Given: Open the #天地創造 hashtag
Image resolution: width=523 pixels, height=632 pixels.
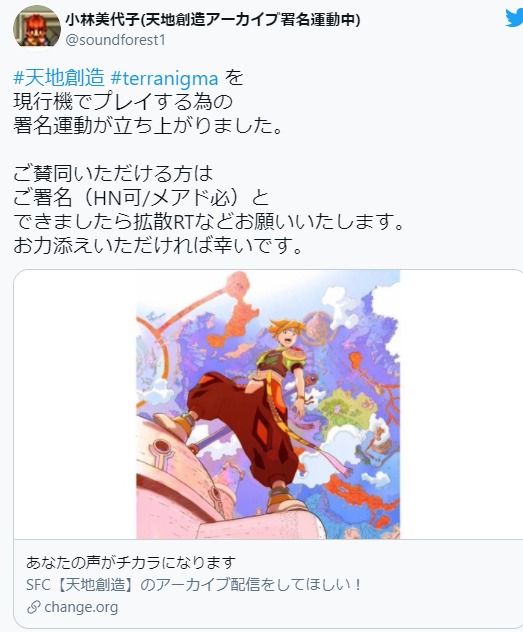Looking at the screenshot, I should (x=59, y=78).
